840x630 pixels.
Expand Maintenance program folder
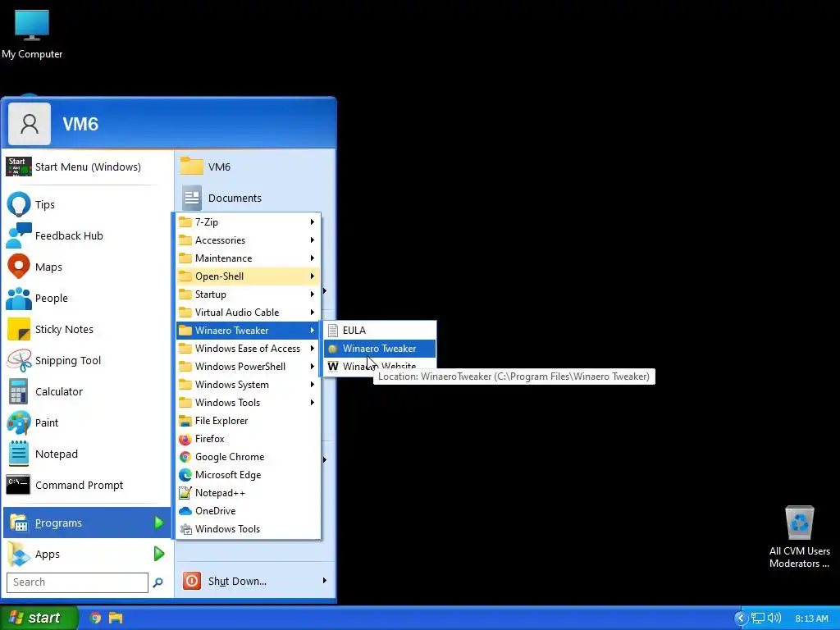point(248,258)
